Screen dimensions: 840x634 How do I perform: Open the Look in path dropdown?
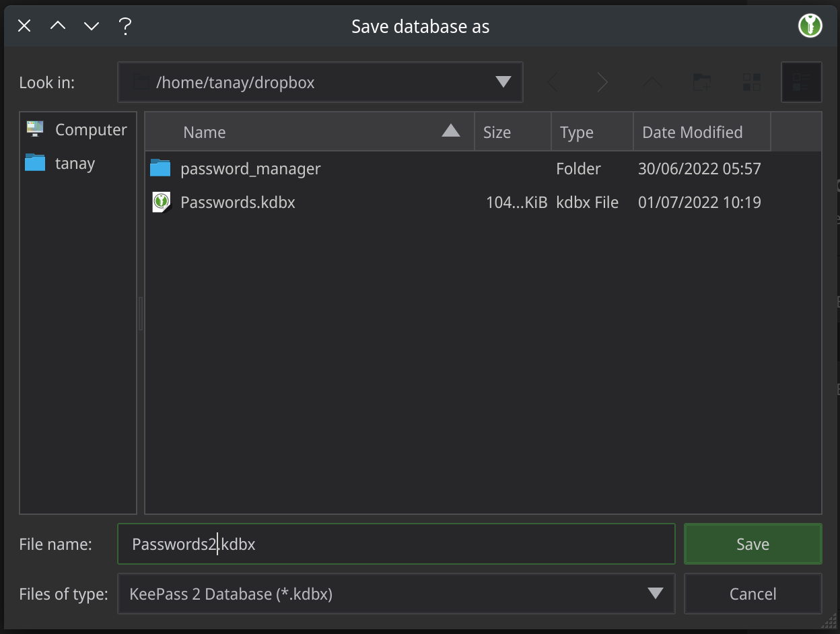pyautogui.click(x=502, y=82)
